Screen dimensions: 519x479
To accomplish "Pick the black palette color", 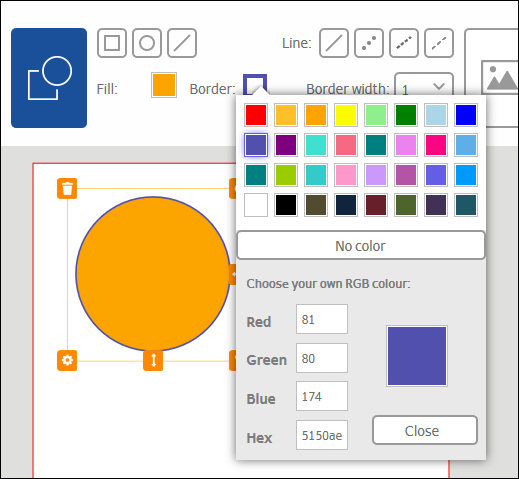I will pyautogui.click(x=286, y=205).
